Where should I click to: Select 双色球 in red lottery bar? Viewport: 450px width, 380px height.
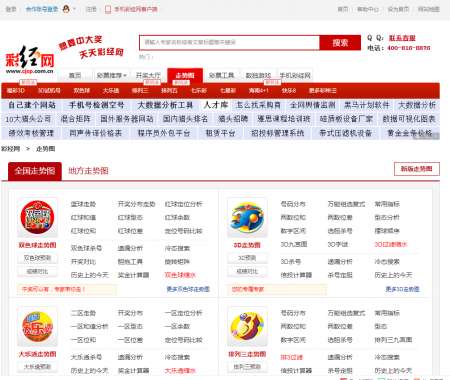pyautogui.click(x=82, y=91)
